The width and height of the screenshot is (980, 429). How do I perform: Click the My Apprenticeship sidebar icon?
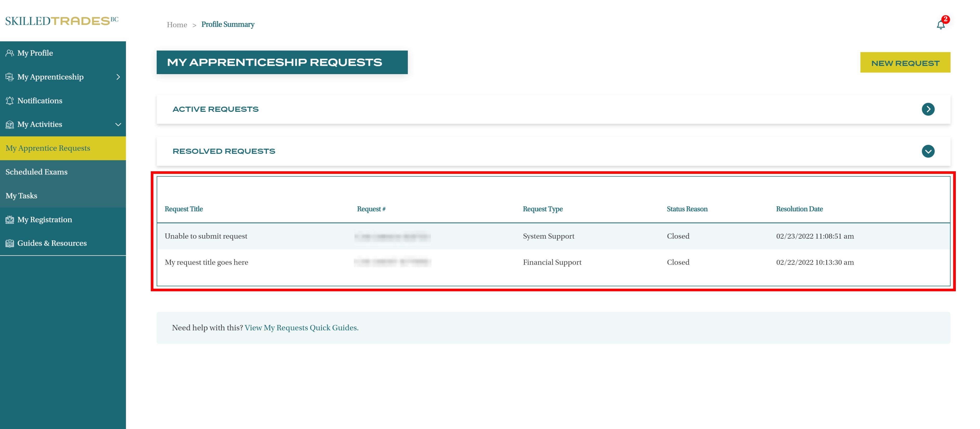[x=10, y=77]
